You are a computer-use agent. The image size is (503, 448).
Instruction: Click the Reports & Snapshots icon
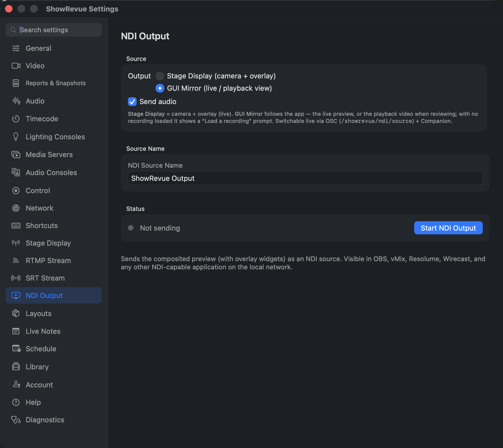[x=16, y=83]
